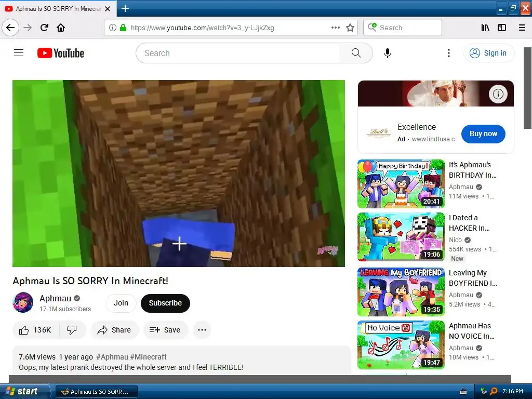Click the Join membership button
The height and width of the screenshot is (399, 532).
click(121, 303)
